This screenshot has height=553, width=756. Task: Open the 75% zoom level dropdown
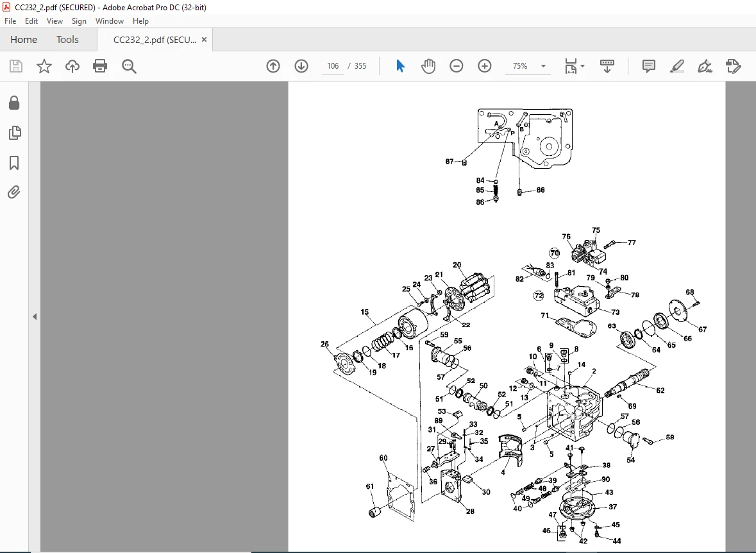pyautogui.click(x=543, y=66)
